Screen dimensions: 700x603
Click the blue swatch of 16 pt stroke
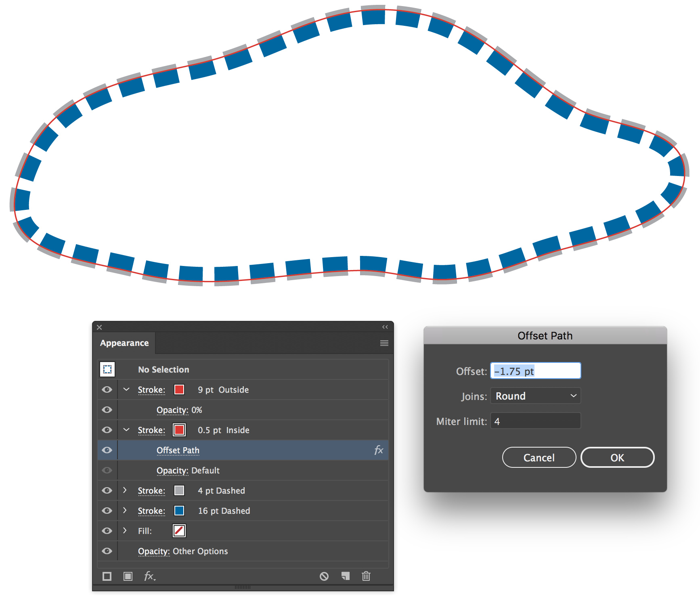click(x=179, y=511)
